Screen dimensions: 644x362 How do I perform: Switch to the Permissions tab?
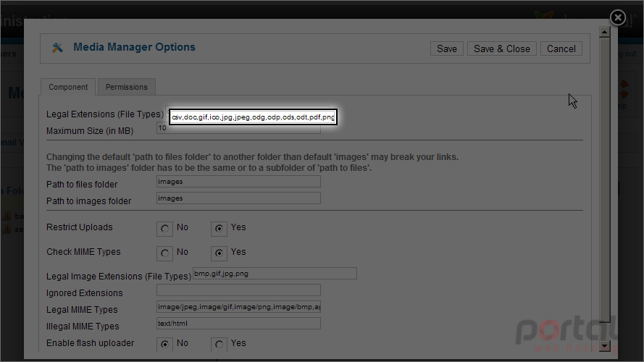(127, 87)
